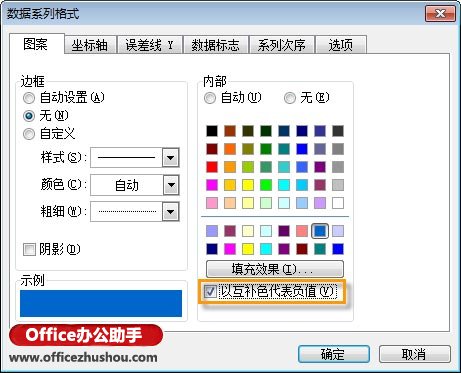The height and width of the screenshot is (373, 461).
Task: Select the 自动设置(A) border radio button
Action: pos(29,98)
